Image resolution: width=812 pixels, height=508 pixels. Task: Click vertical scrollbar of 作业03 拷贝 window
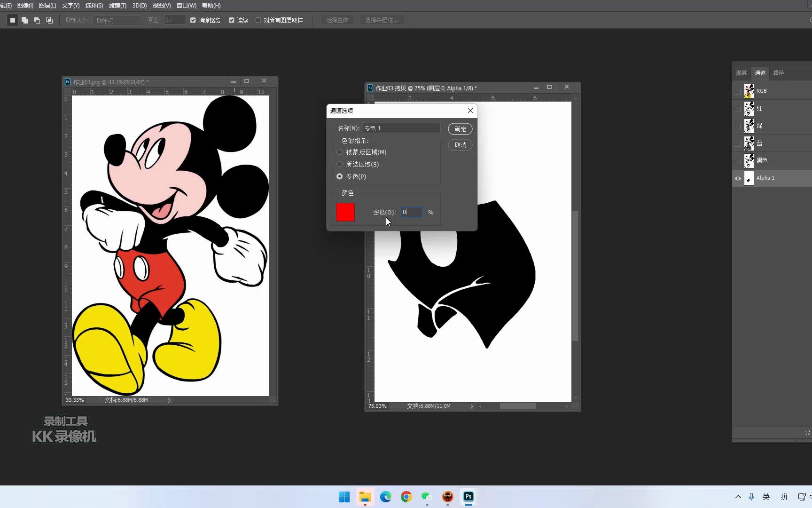click(x=576, y=276)
